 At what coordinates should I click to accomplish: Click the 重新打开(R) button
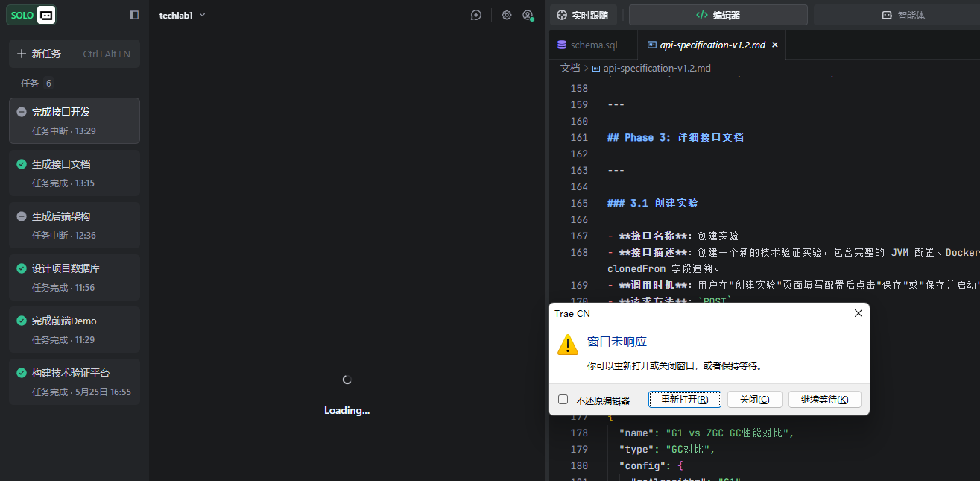685,400
